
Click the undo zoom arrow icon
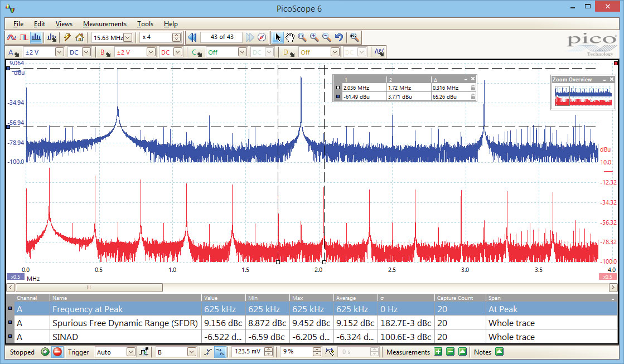click(x=339, y=37)
